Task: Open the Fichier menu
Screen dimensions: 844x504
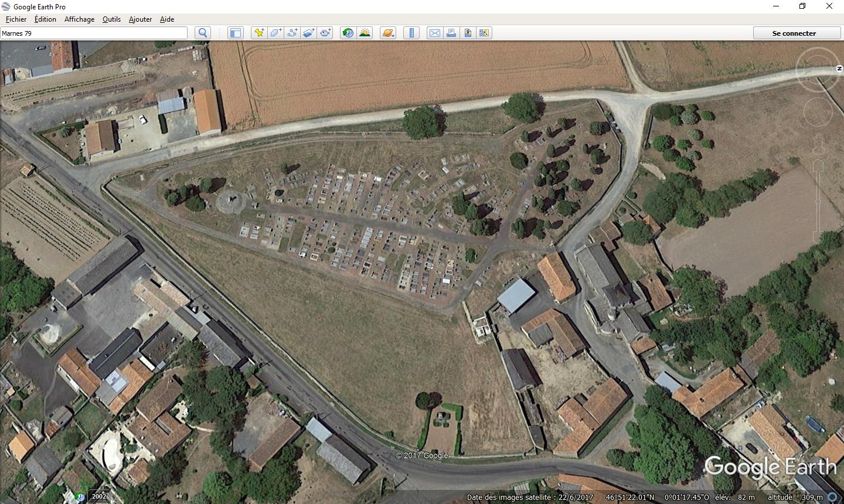Action: (x=16, y=19)
